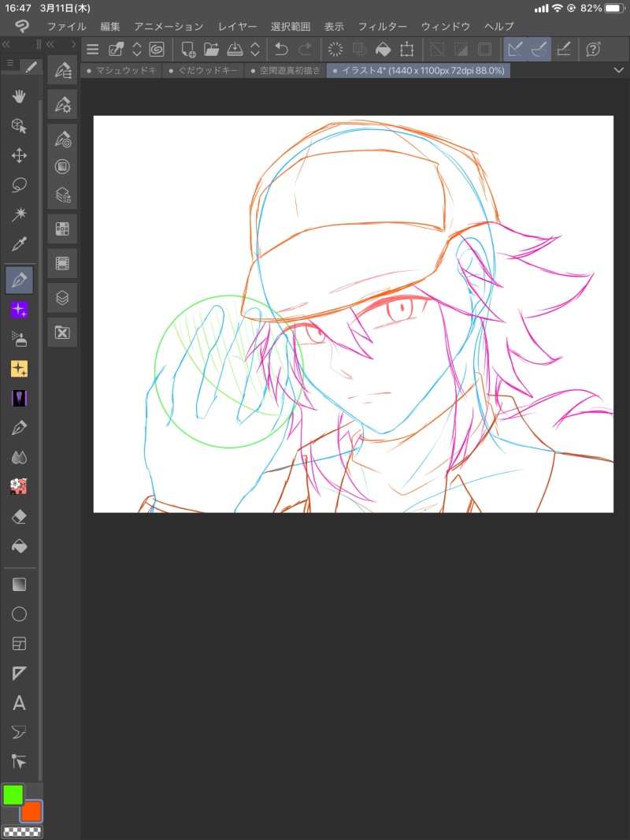Open tool palette's small menu icon
Screen dimensions: 630x840
(x=10, y=64)
